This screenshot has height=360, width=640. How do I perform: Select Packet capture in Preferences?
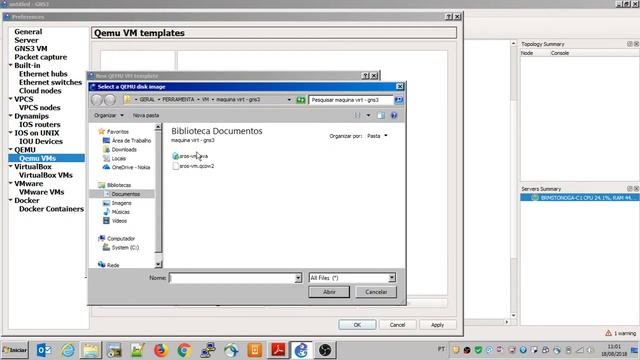click(x=40, y=57)
